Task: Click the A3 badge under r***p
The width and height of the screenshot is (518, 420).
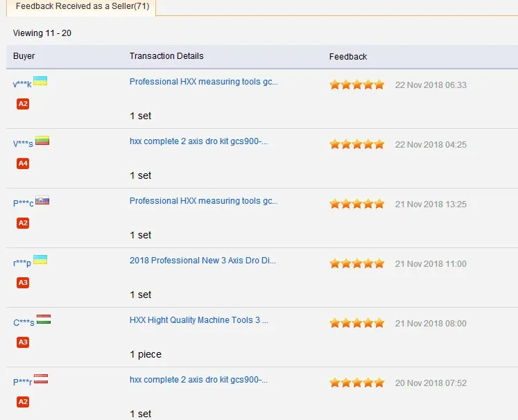Action: [x=23, y=283]
